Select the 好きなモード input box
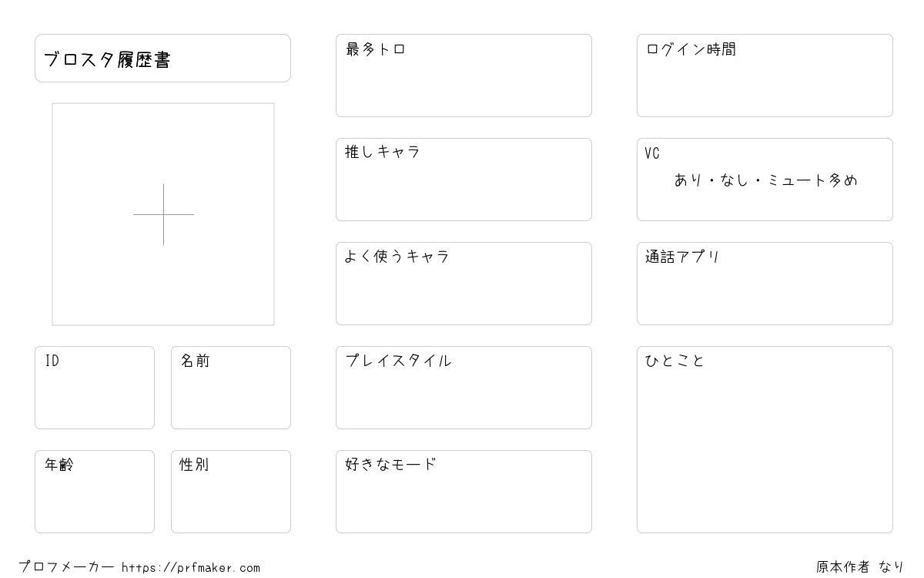Screen dimensions: 924x578 point(464,492)
